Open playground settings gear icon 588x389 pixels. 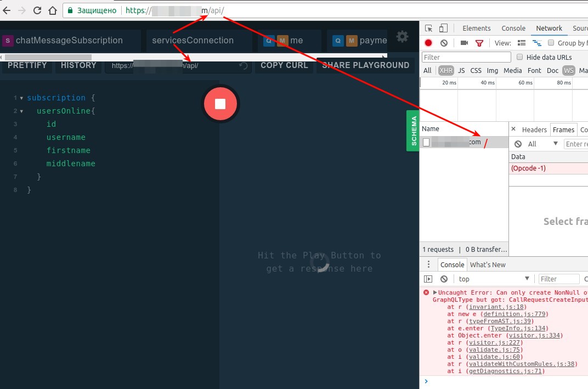[403, 37]
